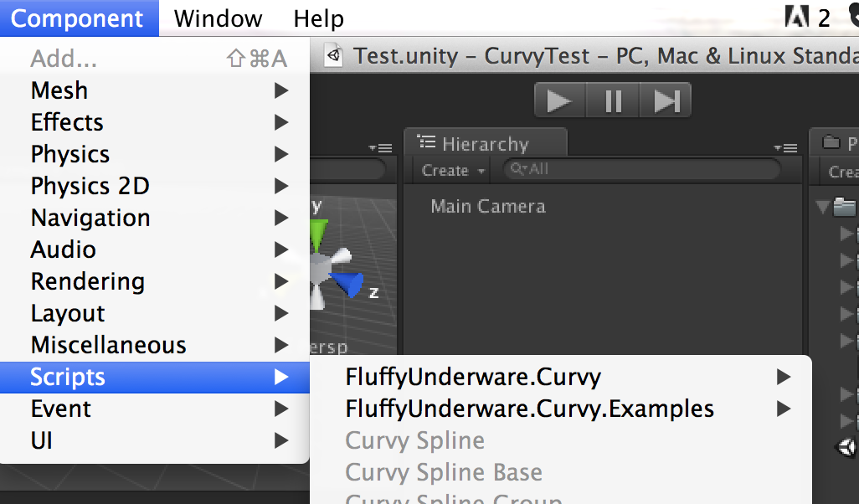Open the Miscellaneous submenu
Screen dimensions: 859x504
coord(155,345)
